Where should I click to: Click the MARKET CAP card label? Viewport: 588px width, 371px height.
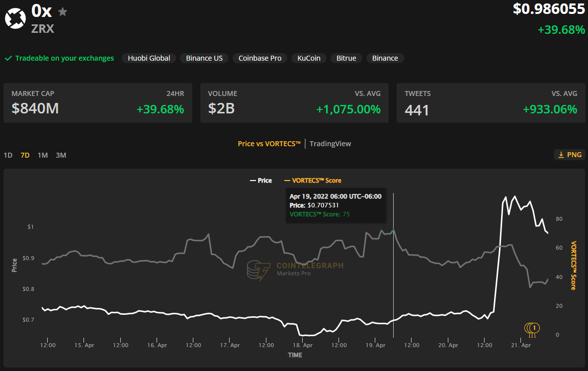coord(33,93)
